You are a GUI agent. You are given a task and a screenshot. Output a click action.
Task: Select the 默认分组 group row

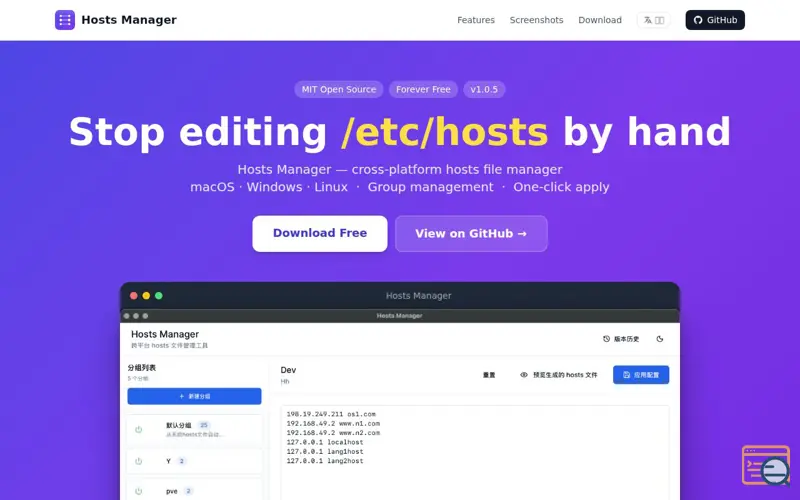194,430
